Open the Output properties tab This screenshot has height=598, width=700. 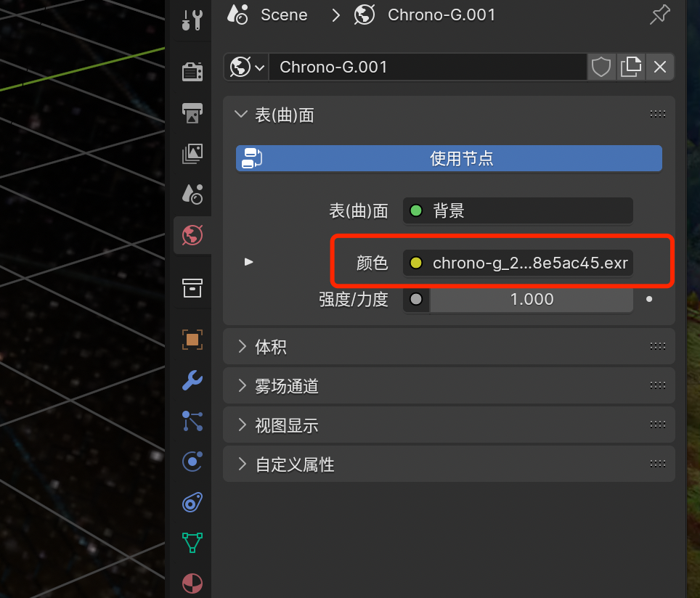pyautogui.click(x=192, y=112)
